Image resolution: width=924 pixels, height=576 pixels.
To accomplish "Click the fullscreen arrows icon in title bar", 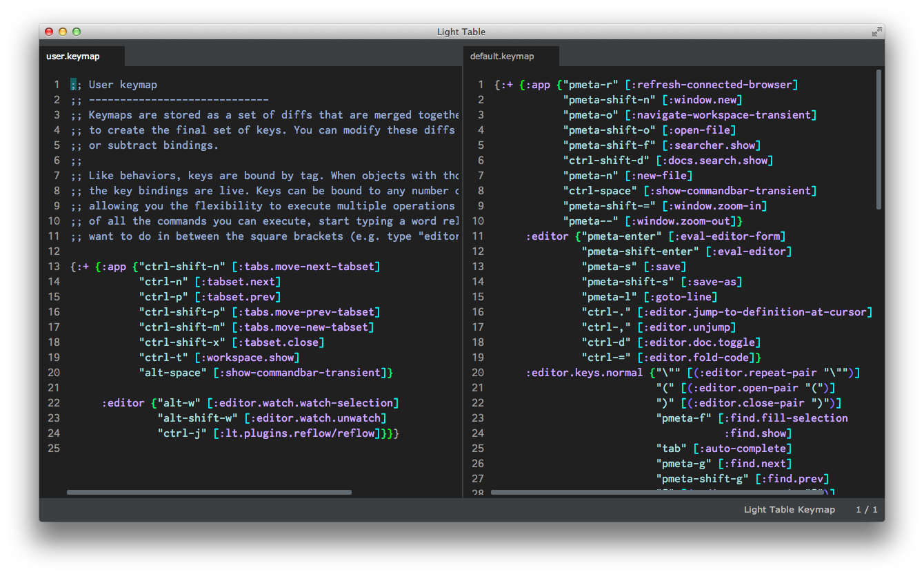I will pos(876,32).
